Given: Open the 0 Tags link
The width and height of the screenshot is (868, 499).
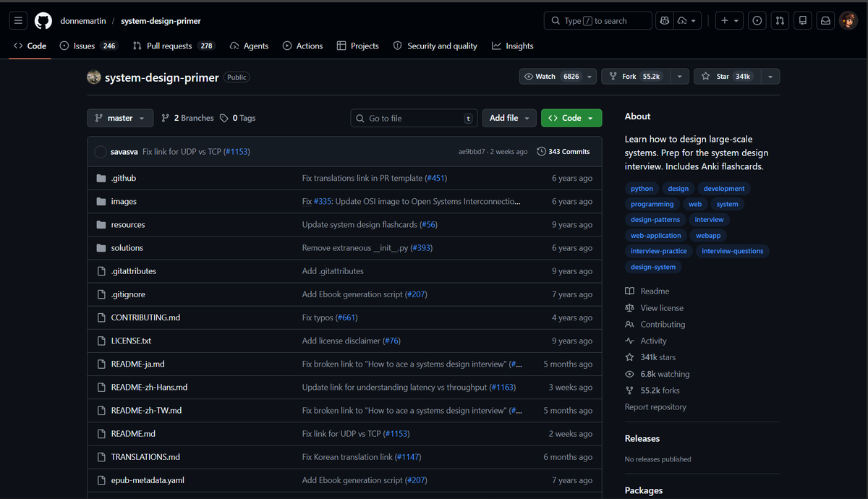Looking at the screenshot, I should click(238, 118).
